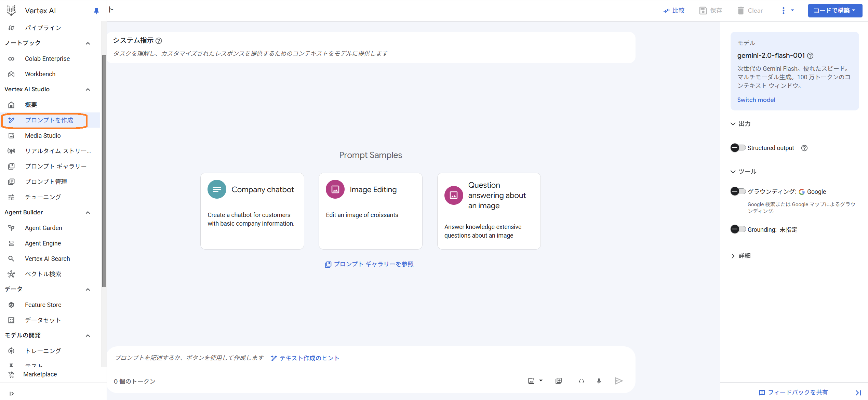Image resolution: width=868 pixels, height=400 pixels.
Task: Click the Clear button
Action: (x=750, y=11)
